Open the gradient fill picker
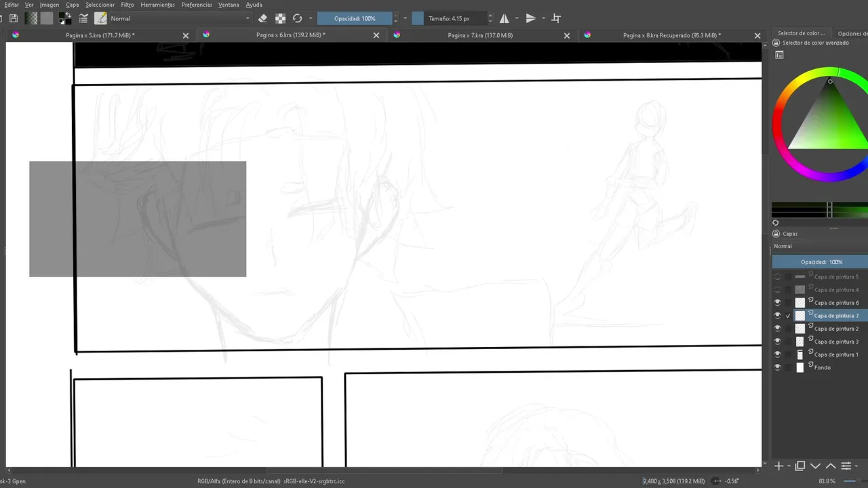 [x=31, y=18]
